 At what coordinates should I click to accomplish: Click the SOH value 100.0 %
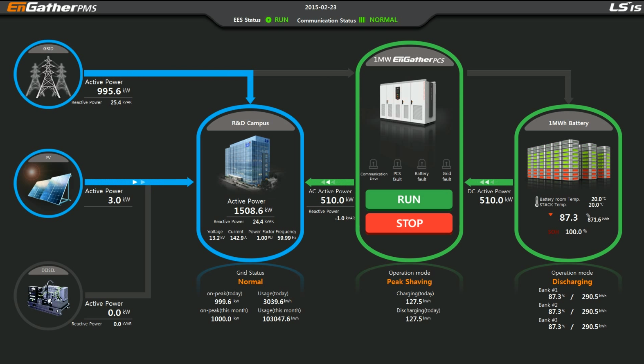tap(576, 232)
